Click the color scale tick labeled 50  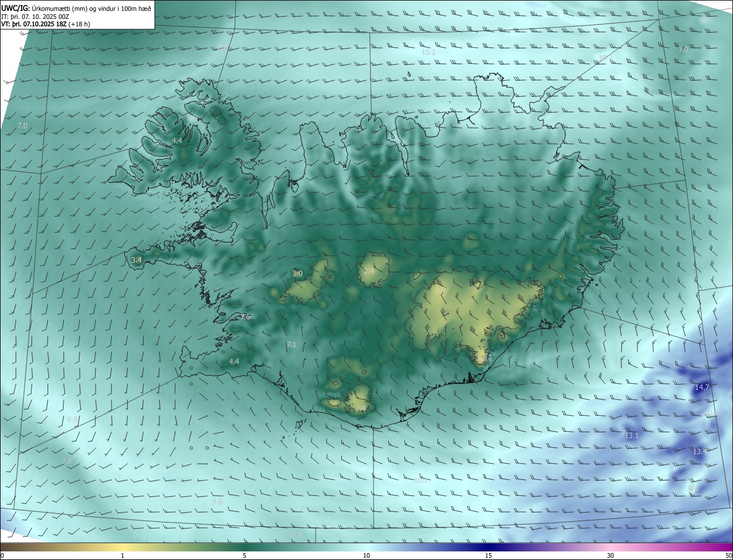728,556
